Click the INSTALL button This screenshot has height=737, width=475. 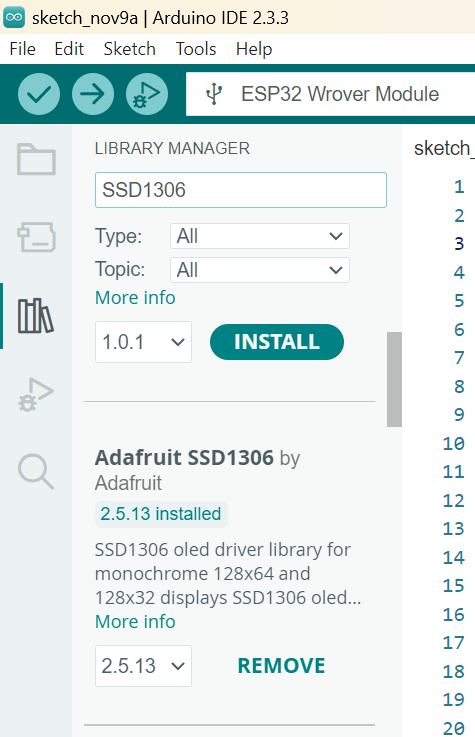coord(277,342)
